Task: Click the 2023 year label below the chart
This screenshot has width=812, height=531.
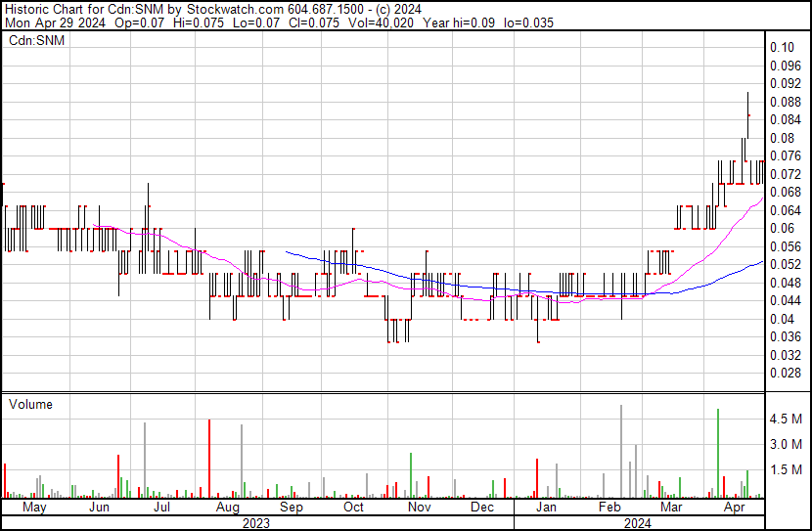Action: [x=256, y=523]
